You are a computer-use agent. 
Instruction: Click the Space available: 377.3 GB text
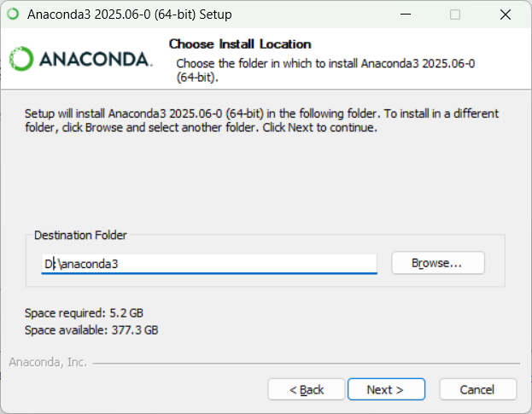click(x=91, y=329)
